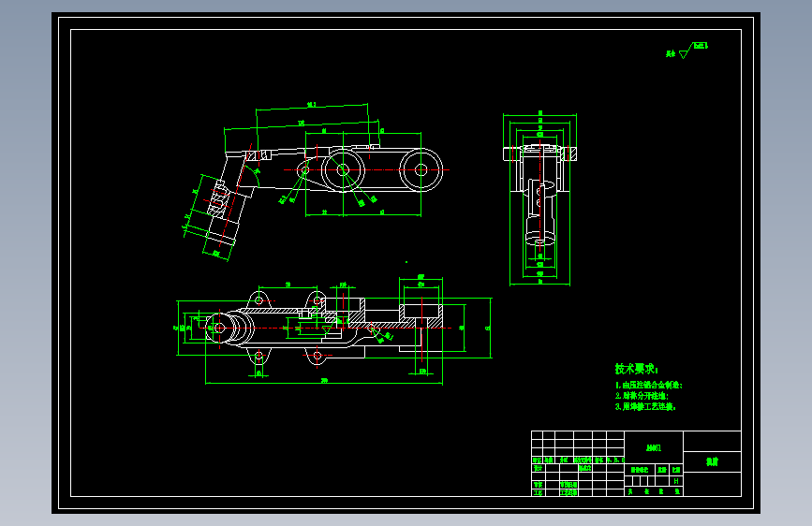812x526 pixels.
Task: Select the topmost slanted dimension above the upper view
Action: tap(312, 106)
